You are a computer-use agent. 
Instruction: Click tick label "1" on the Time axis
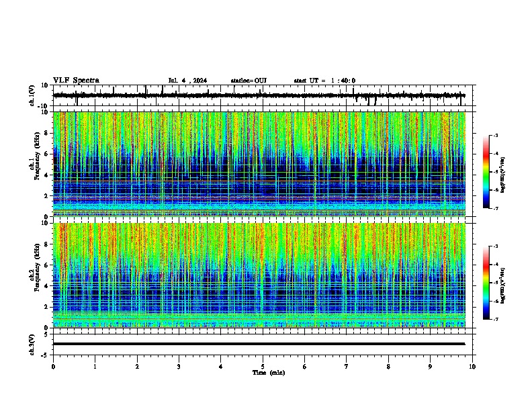coord(95,367)
